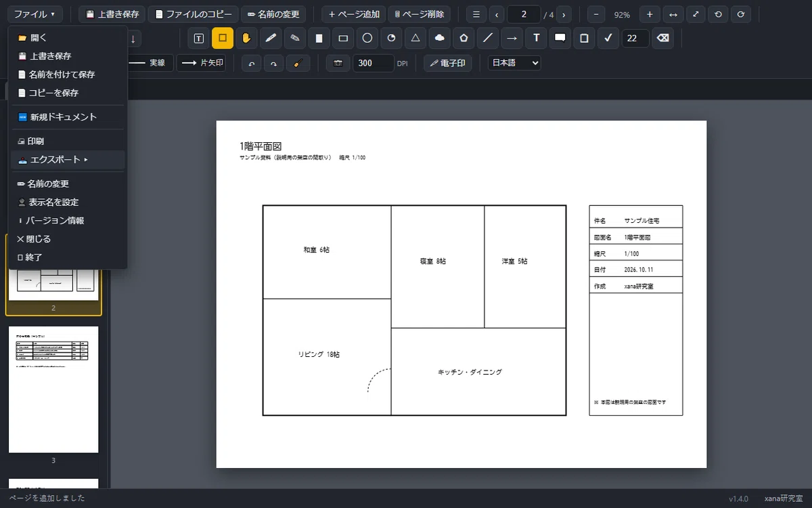Image resolution: width=812 pixels, height=508 pixels.
Task: Select the pentagon polygon tool
Action: 464,39
